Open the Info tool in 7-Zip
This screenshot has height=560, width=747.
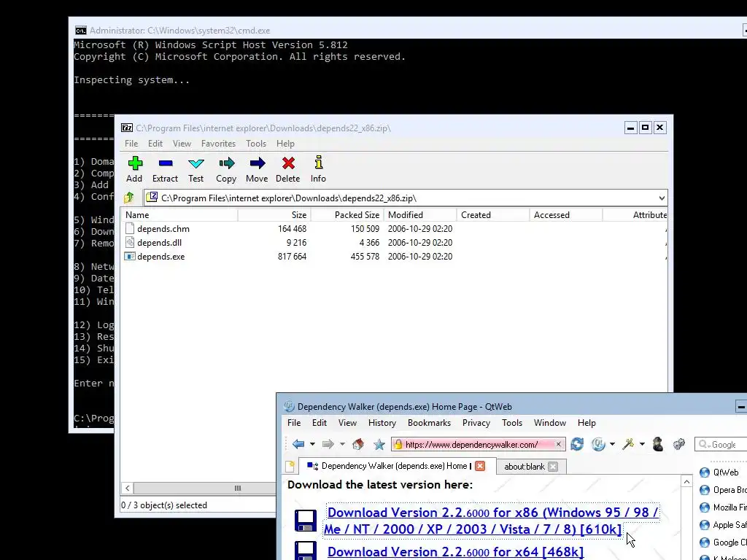[x=319, y=163]
